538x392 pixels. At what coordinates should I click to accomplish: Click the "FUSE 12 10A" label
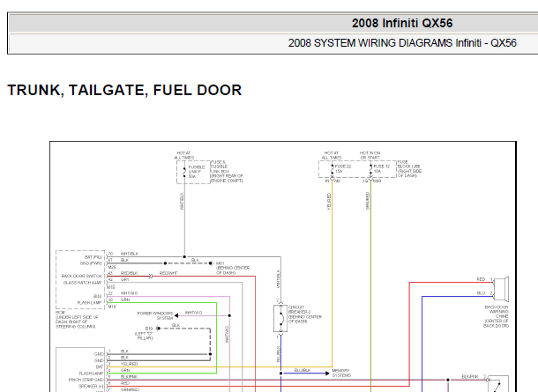[x=382, y=168]
